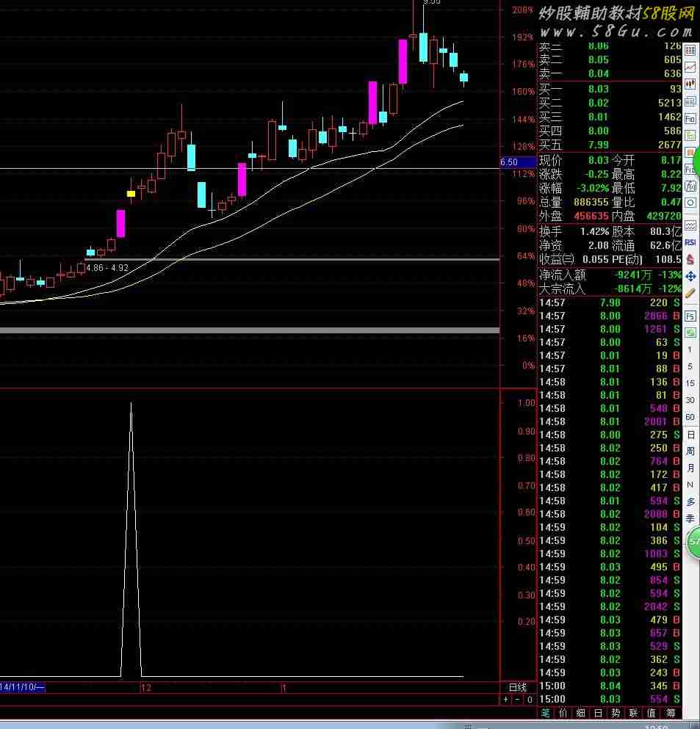The height and width of the screenshot is (729, 700).
Task: Click the 4.86 - 4.92 price annotation
Action: coord(107,268)
